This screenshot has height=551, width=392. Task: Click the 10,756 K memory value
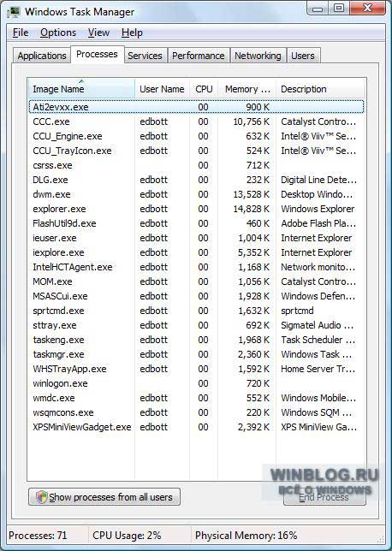coord(252,121)
